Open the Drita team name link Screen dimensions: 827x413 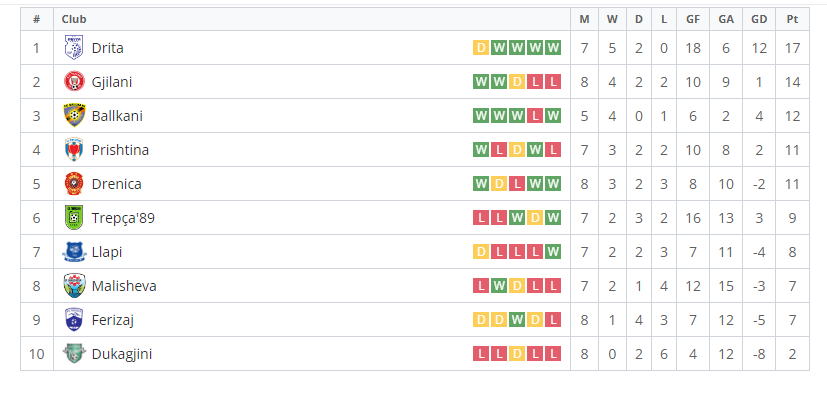(x=108, y=48)
